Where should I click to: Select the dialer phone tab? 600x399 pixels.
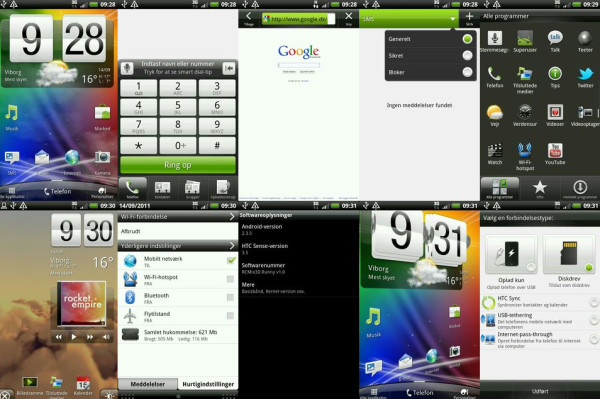[132, 189]
